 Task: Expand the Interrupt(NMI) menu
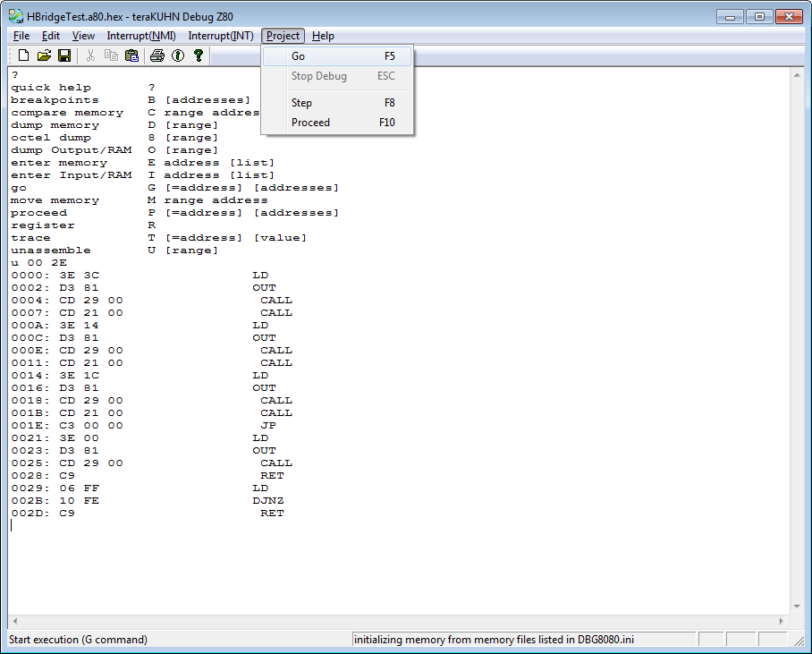click(141, 36)
